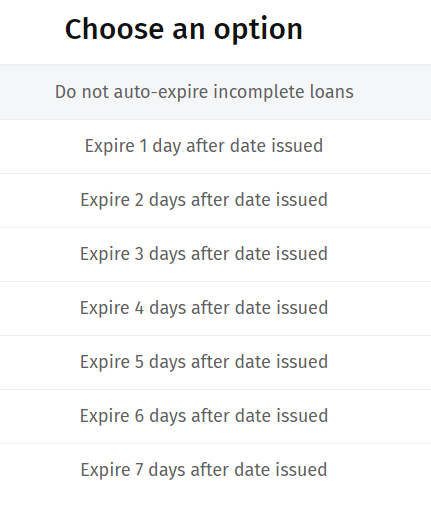Click the highlighted first list option
431x514 pixels.
[215, 92]
